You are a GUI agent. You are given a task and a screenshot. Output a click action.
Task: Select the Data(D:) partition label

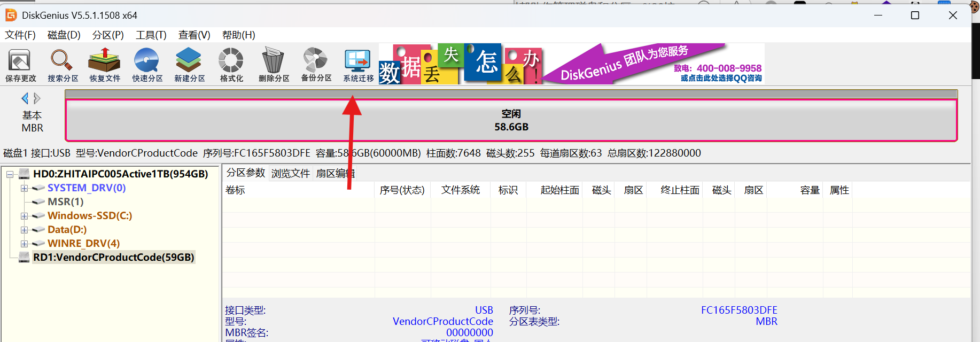67,230
